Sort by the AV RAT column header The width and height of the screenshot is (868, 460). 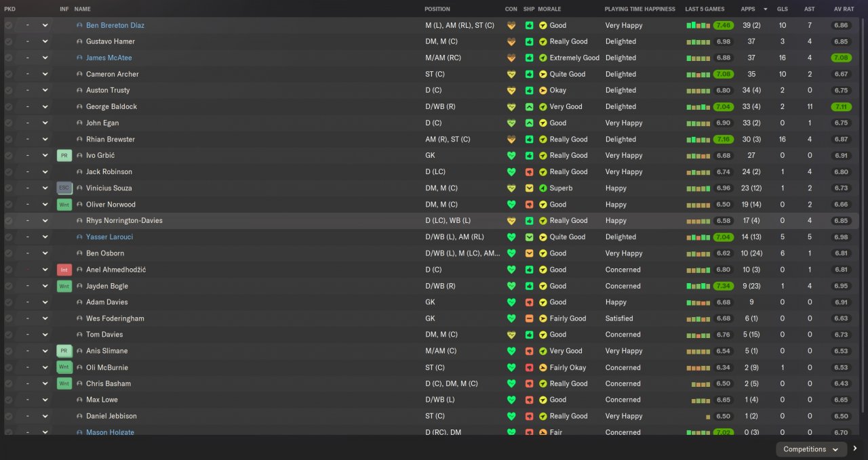(x=841, y=9)
